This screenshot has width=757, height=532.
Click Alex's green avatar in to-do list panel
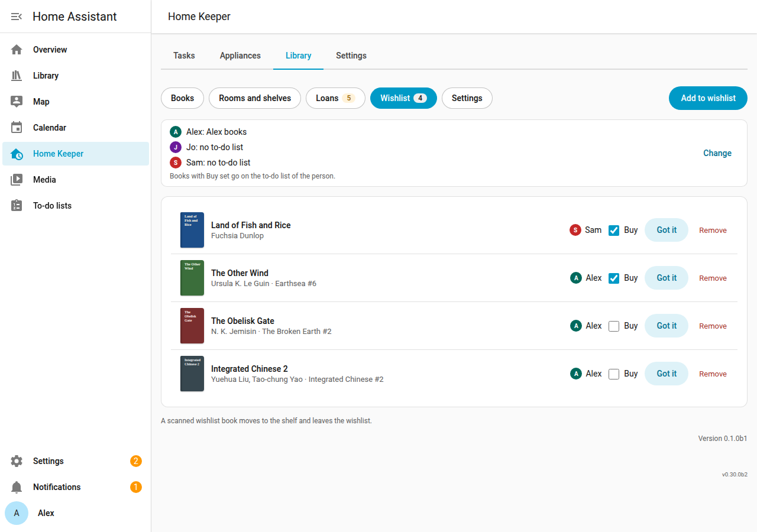point(176,132)
